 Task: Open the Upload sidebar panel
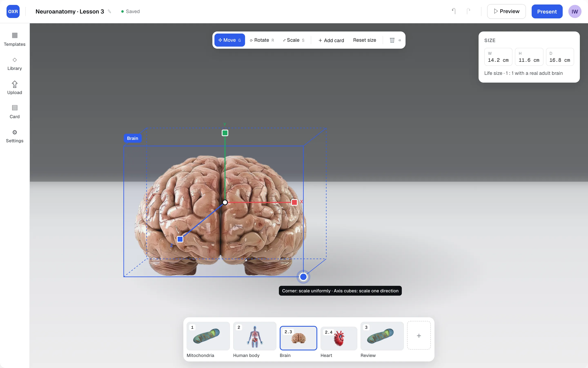(14, 88)
